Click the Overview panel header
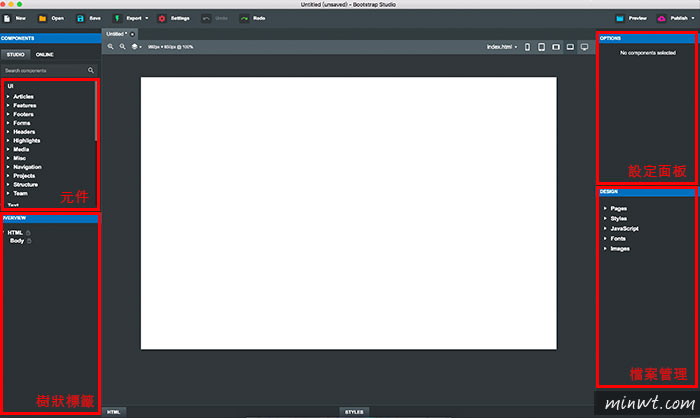Image resolution: width=700 pixels, height=418 pixels. click(50, 218)
